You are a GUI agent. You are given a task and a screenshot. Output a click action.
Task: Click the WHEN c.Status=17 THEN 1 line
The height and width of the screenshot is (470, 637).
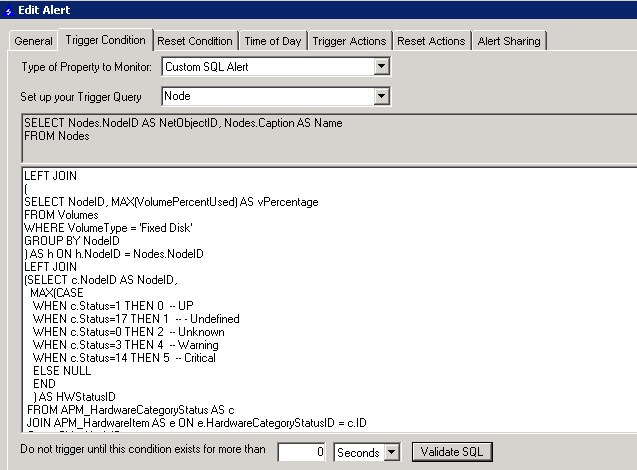136,319
